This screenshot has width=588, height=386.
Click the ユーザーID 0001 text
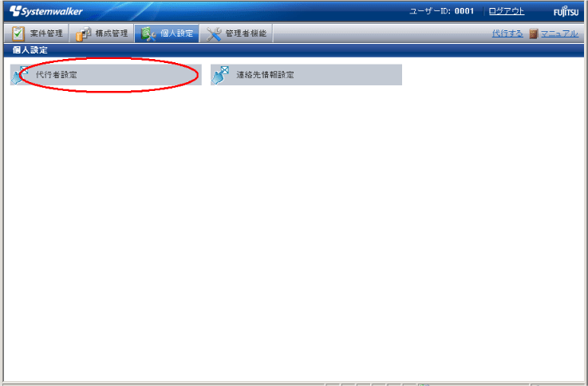click(x=442, y=11)
